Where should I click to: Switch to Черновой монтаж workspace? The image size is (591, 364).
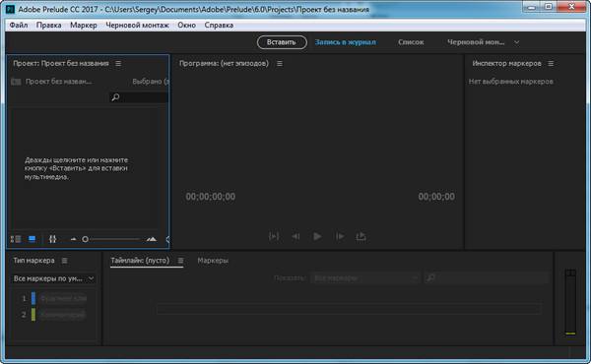point(476,42)
